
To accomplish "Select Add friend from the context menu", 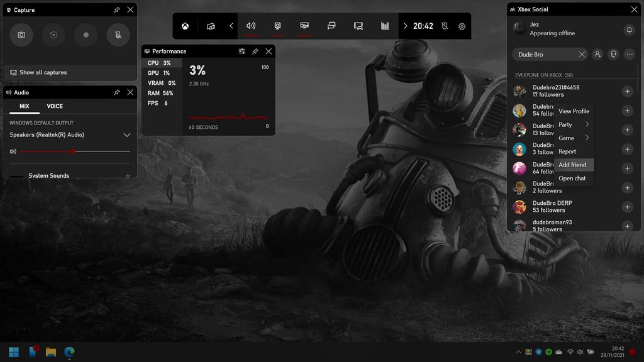I will click(573, 165).
